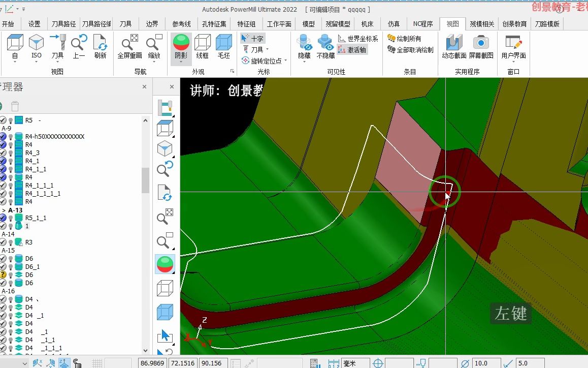
Task: Open the NC程序 ribbon tab
Action: (x=423, y=24)
